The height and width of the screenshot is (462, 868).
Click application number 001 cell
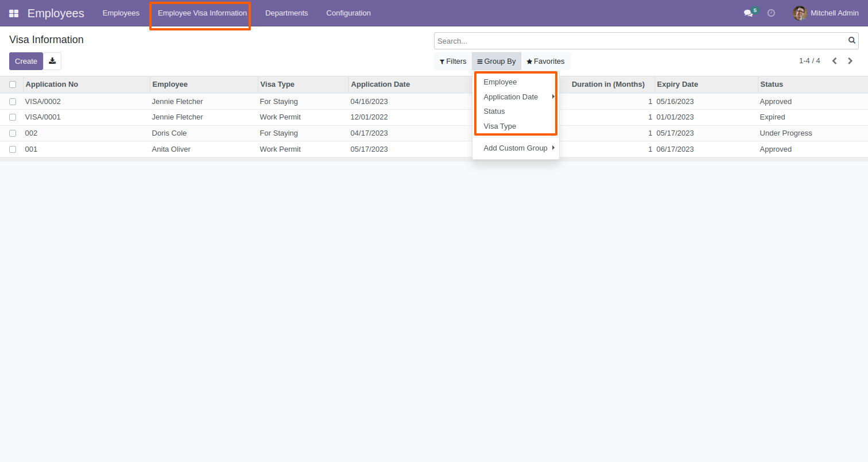click(x=32, y=149)
